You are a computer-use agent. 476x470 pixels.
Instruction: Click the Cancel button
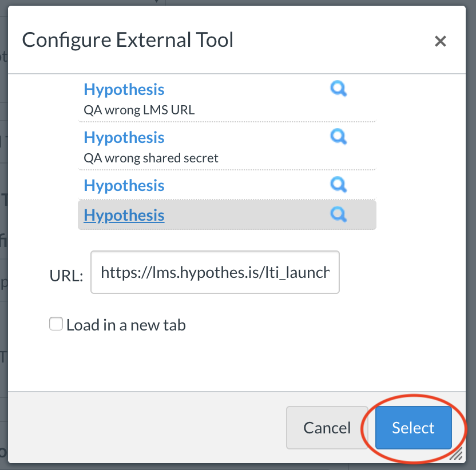[327, 428]
